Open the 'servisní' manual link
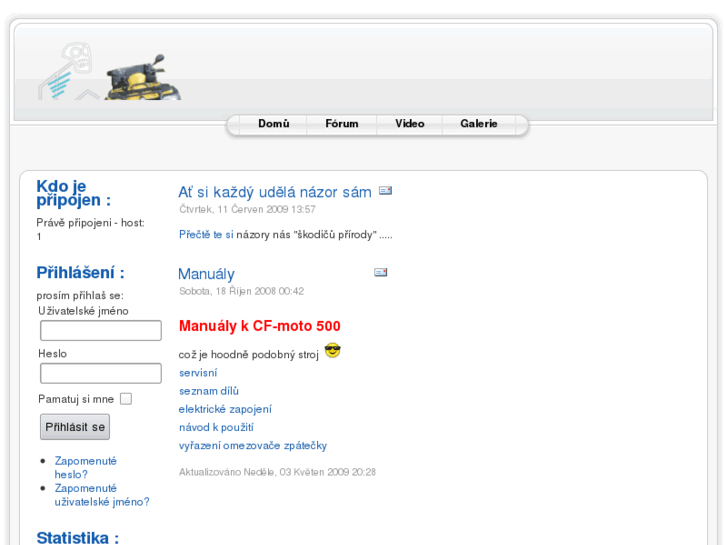727x545 pixels. coord(198,373)
